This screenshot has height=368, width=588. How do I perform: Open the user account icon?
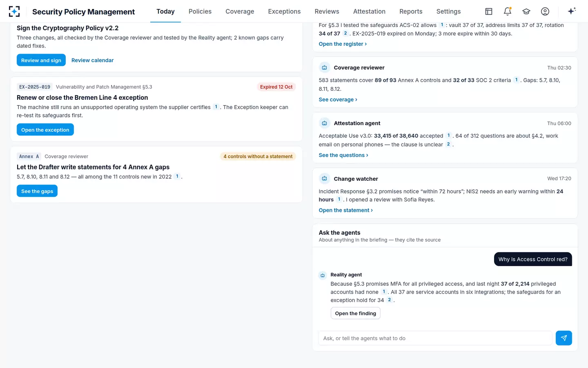pyautogui.click(x=545, y=11)
